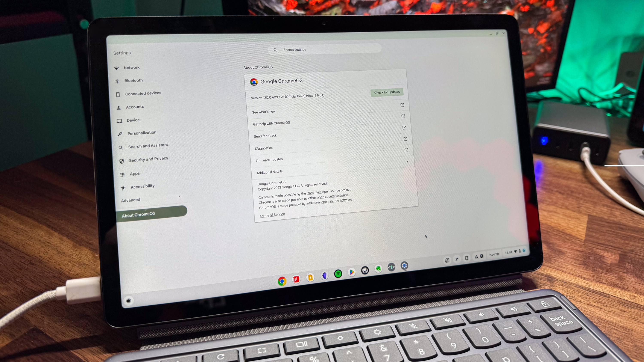
Task: Click Check for updates button
Action: click(x=387, y=92)
